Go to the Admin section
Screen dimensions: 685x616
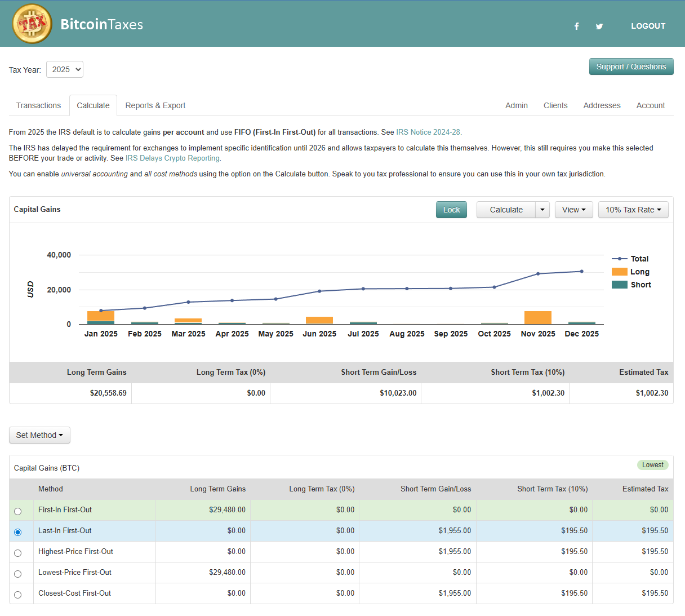(517, 105)
